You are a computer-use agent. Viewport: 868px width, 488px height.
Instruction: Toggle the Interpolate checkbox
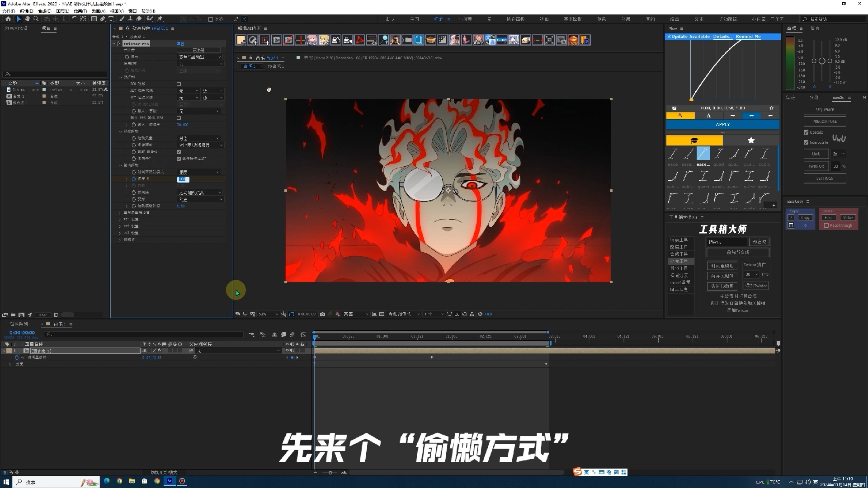coord(806,142)
